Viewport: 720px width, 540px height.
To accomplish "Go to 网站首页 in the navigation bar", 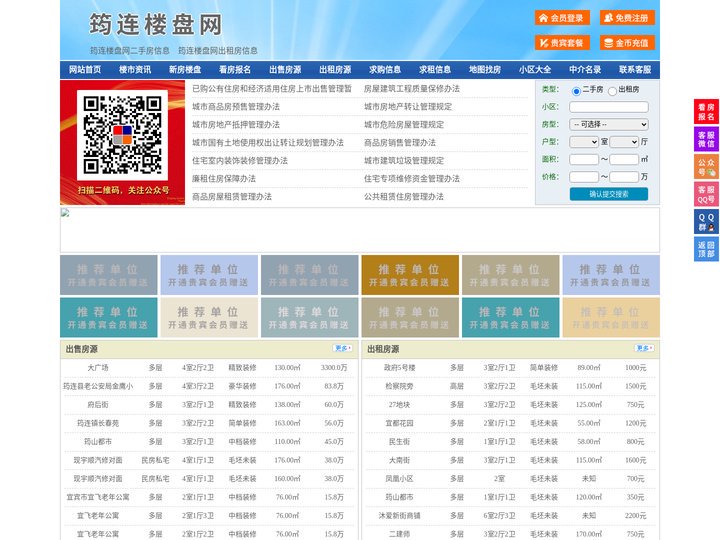I will 85,69.
